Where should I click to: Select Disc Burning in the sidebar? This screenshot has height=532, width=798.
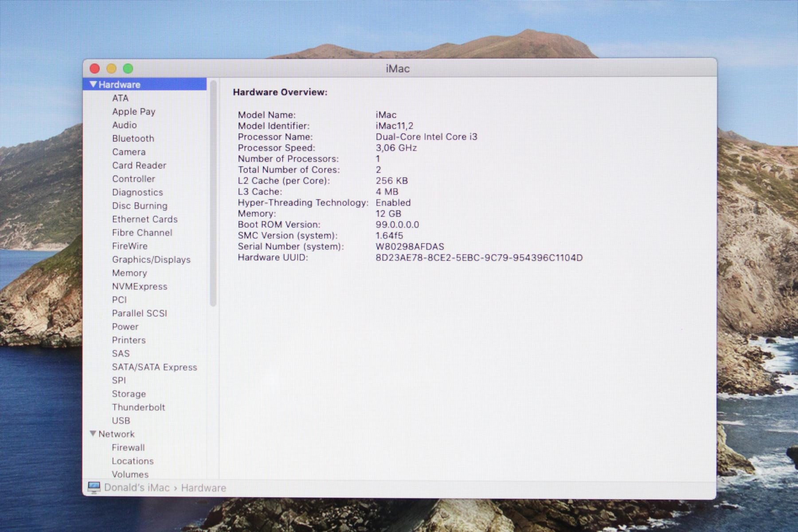click(140, 206)
